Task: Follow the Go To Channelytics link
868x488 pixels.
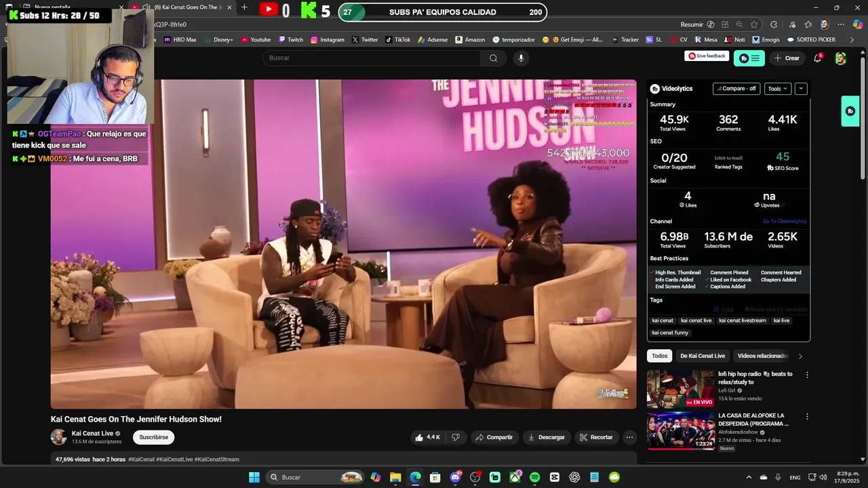Action: click(784, 222)
